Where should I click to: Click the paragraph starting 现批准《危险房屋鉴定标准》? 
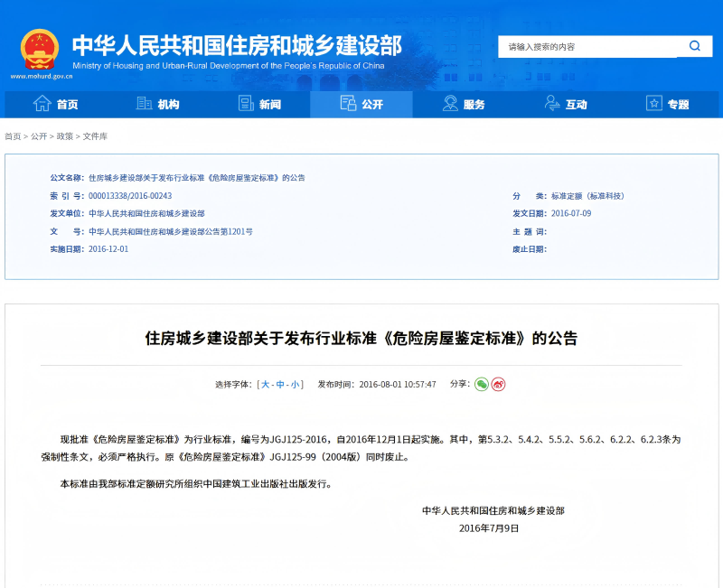point(361,448)
